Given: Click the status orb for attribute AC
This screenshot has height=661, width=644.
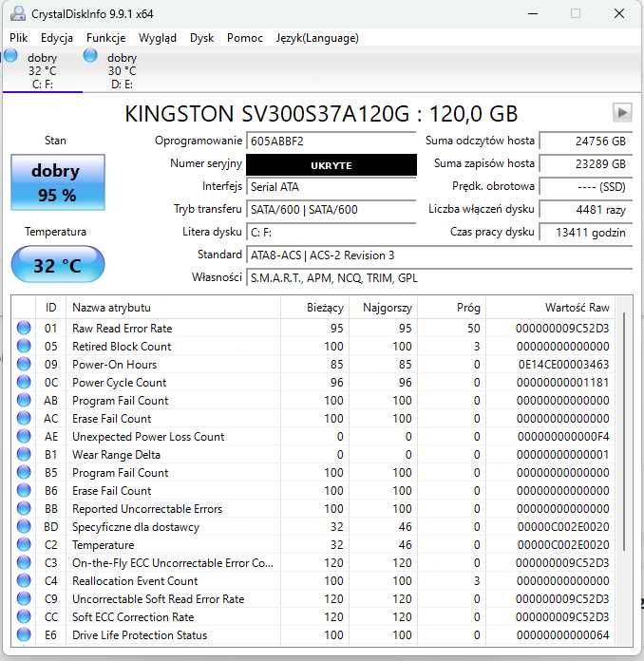Looking at the screenshot, I should pos(24,418).
